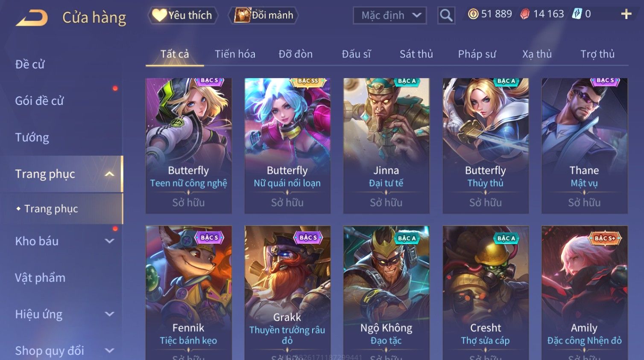
Task: Expand the Hiệu ứng sidebar section
Action: coord(109,314)
